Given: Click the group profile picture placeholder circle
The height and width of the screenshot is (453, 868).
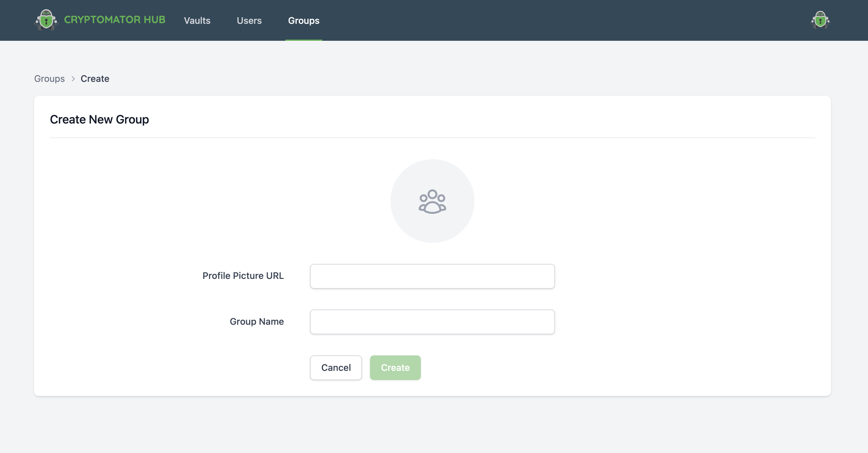Looking at the screenshot, I should pyautogui.click(x=432, y=201).
